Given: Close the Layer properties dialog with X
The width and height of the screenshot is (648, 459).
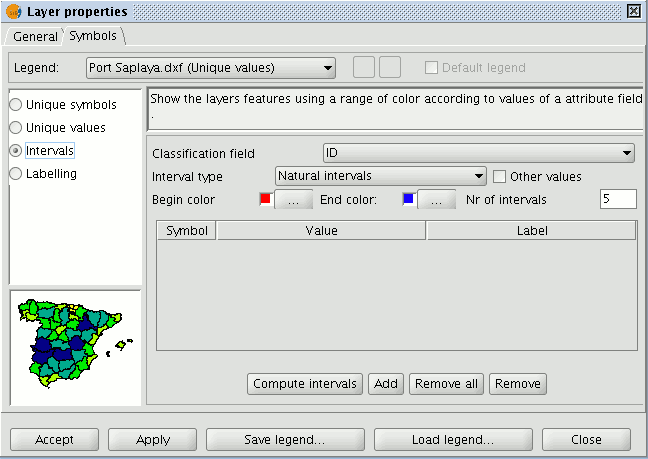Looking at the screenshot, I should point(634,11).
